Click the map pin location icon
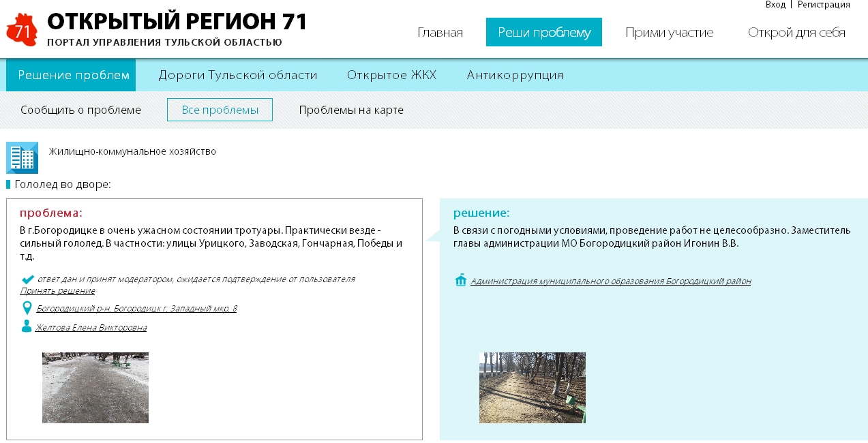This screenshot has width=868, height=443. (x=27, y=309)
